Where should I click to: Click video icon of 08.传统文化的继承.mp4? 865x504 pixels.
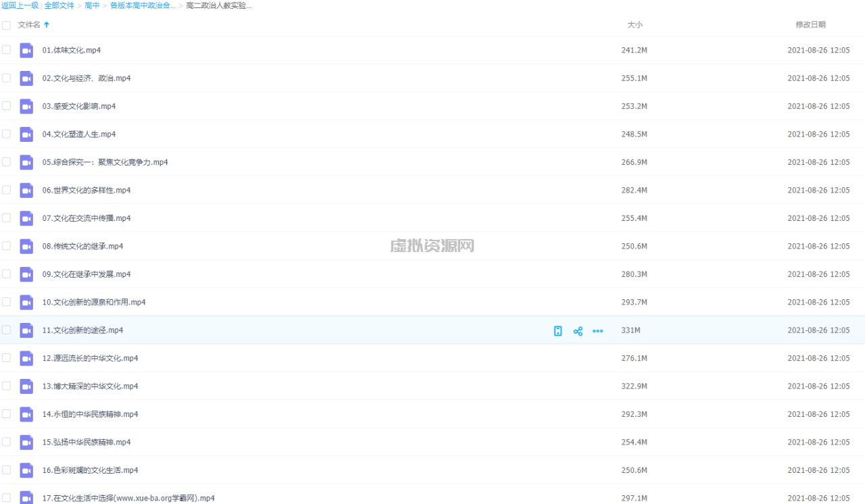point(26,246)
